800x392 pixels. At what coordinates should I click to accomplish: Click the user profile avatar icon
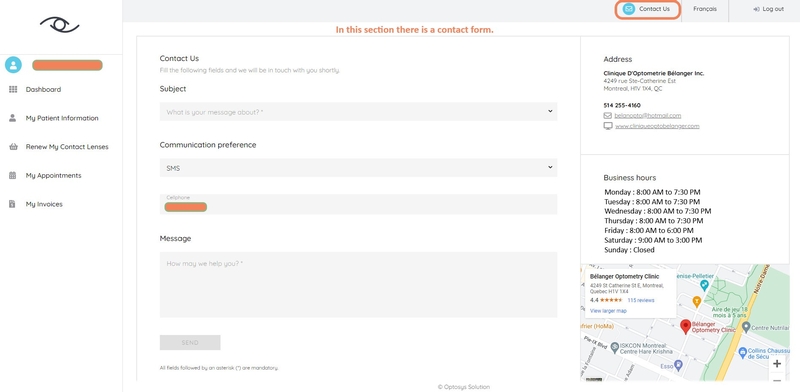tap(13, 65)
